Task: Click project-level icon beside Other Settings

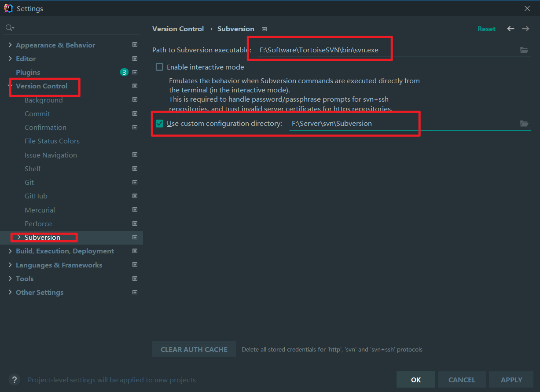Action: [135, 292]
